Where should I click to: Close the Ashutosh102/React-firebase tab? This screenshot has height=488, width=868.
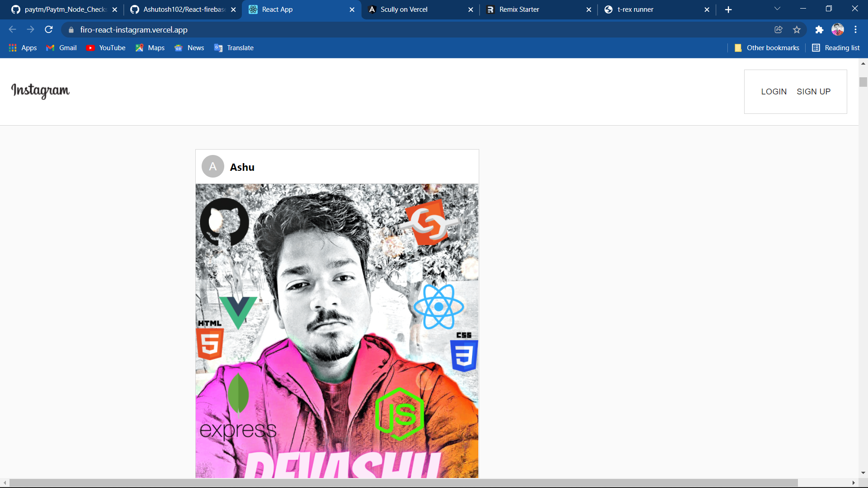point(233,9)
